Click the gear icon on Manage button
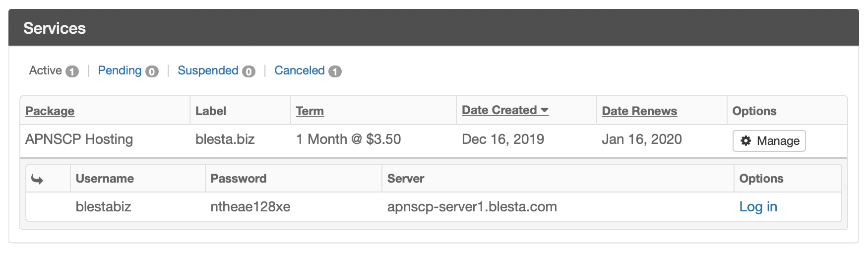868x258 pixels. pos(745,141)
